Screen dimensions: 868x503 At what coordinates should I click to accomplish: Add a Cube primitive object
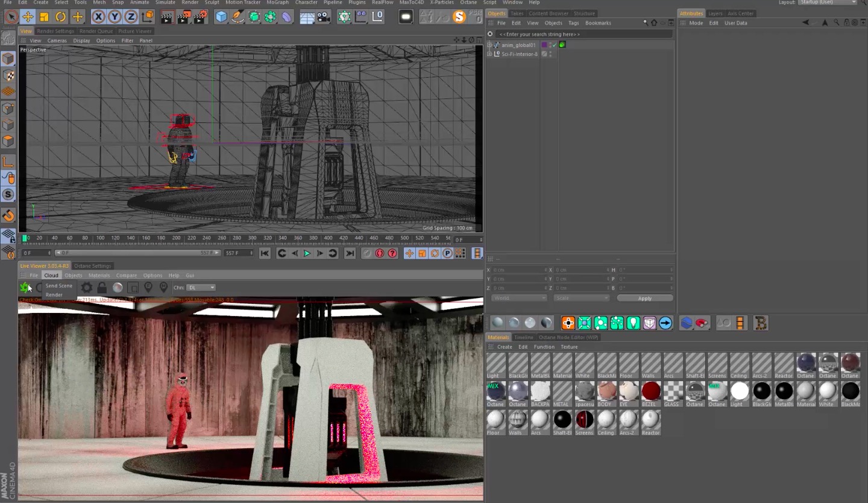(221, 17)
